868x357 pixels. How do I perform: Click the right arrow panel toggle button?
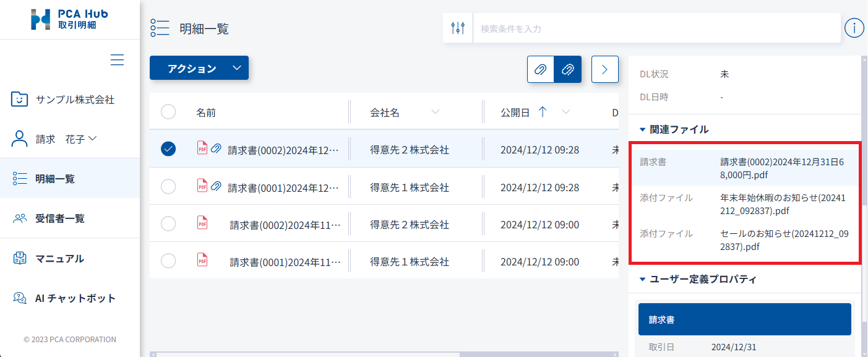(x=605, y=69)
